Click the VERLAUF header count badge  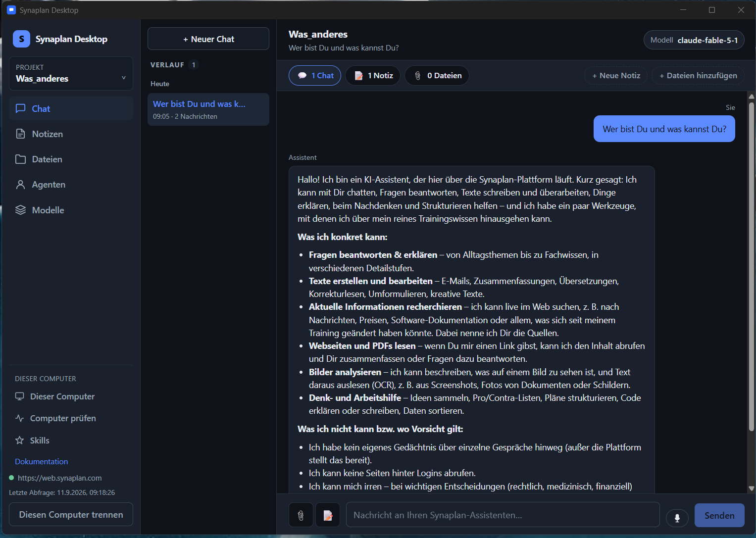pyautogui.click(x=194, y=65)
